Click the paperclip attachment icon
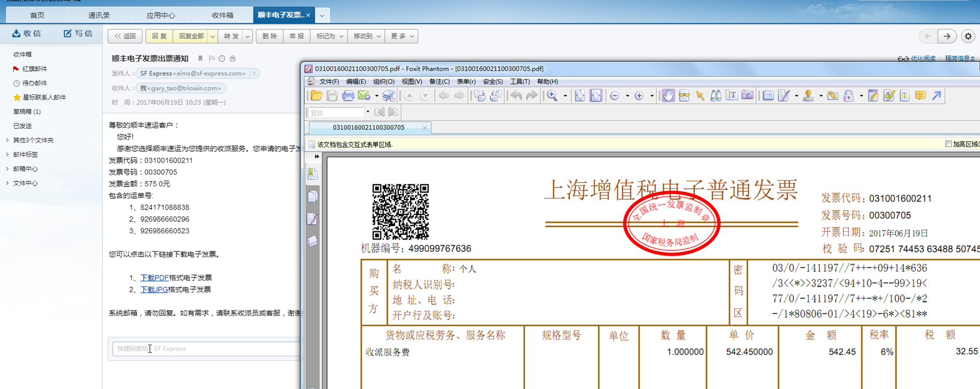 (x=833, y=96)
